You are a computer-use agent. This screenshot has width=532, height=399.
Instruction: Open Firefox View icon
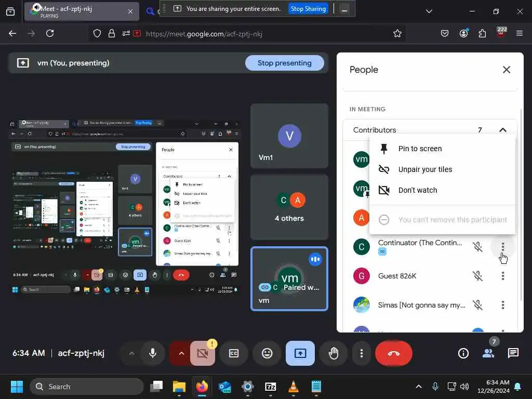10,11
